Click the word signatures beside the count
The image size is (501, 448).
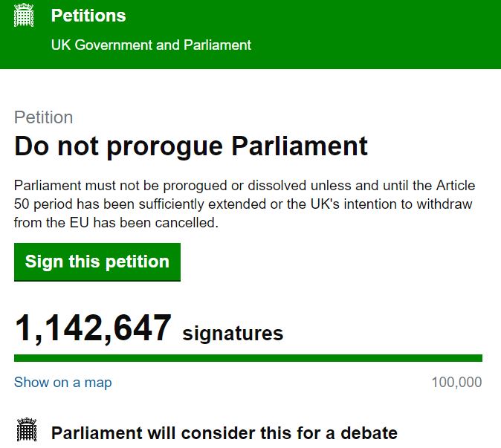click(233, 333)
